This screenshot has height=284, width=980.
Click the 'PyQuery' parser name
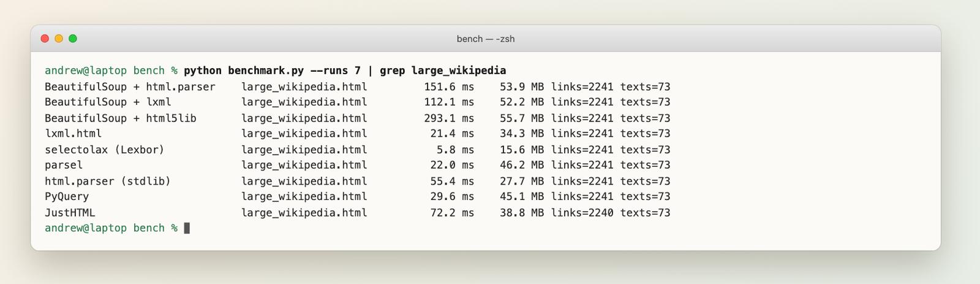67,196
